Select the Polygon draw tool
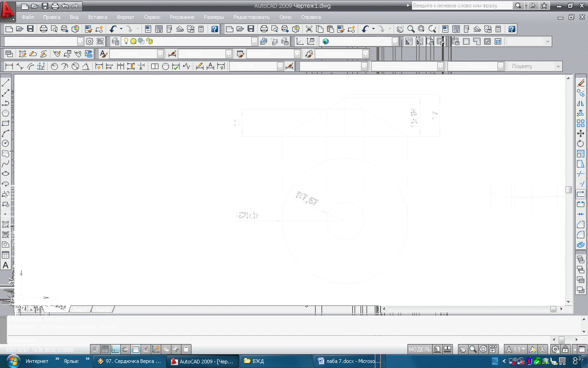This screenshot has width=588, height=368. 6,113
